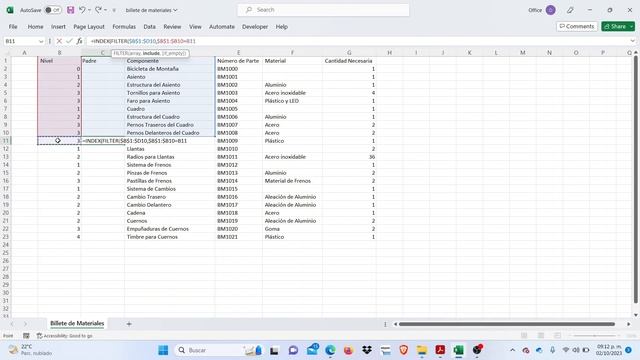Open the File menu
The width and height of the screenshot is (640, 360).
[13, 27]
